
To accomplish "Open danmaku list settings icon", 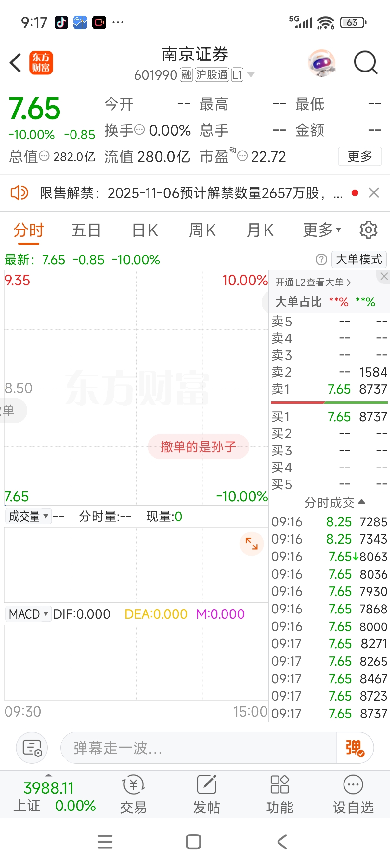I will (32, 748).
